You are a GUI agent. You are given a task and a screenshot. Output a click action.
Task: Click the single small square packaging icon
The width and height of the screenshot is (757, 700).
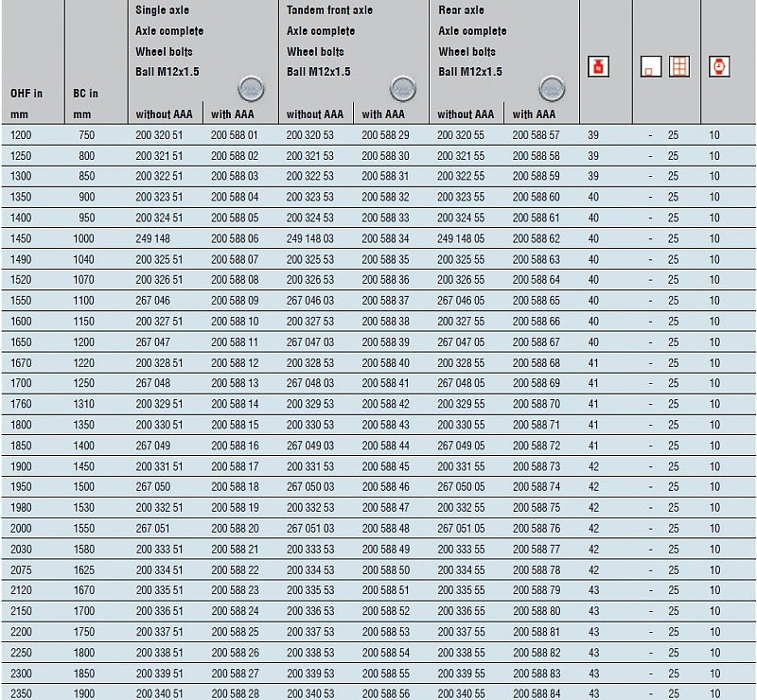coord(648,68)
